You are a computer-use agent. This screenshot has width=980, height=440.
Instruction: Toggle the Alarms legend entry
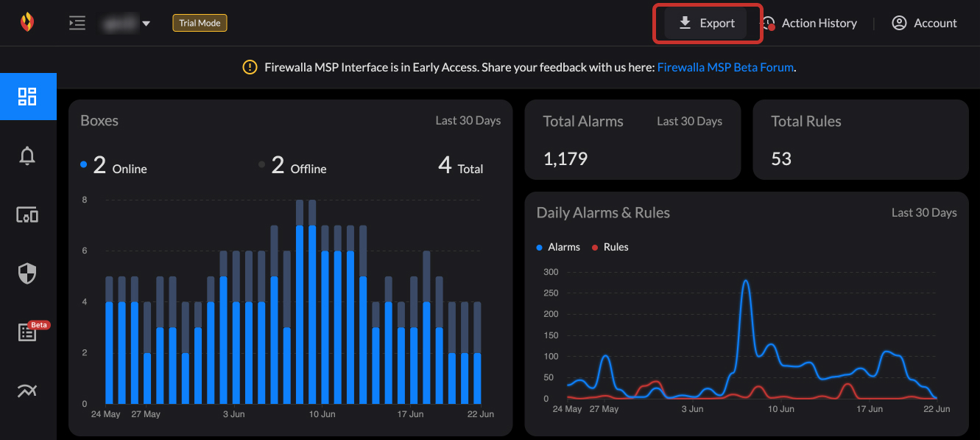[x=559, y=247]
